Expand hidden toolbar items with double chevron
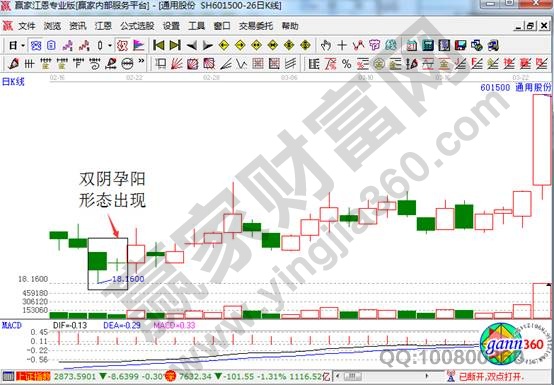The height and width of the screenshot is (385, 554). pos(141,61)
